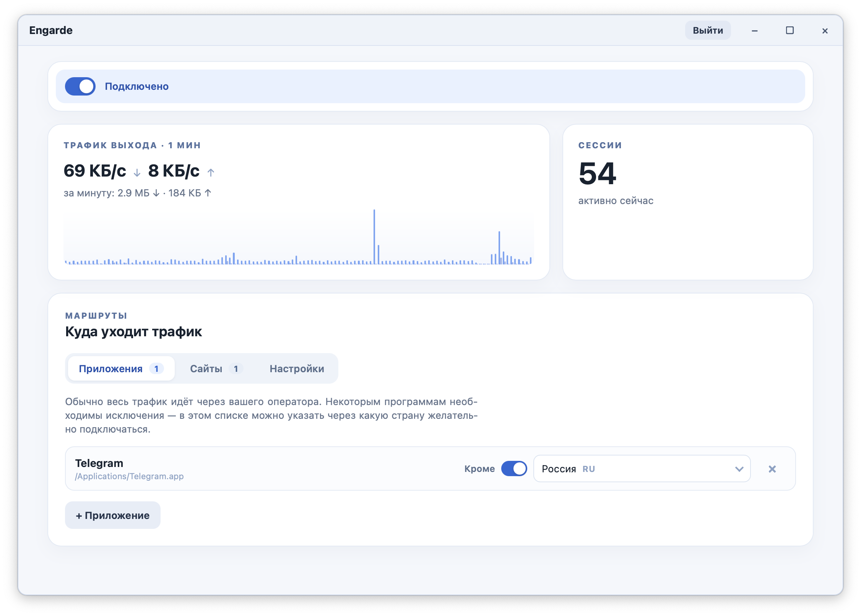Viewport: 861px width, 616px height.
Task: Switch to the Приложения tab
Action: click(x=121, y=368)
